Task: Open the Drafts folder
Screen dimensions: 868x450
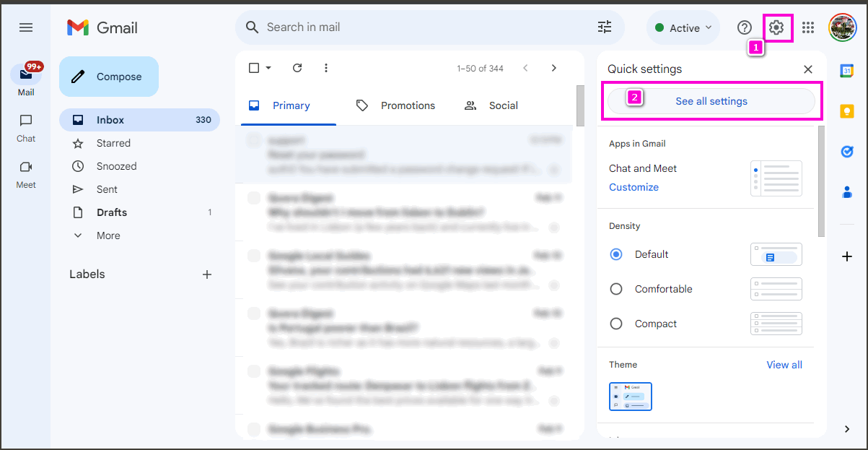Action: point(139,212)
